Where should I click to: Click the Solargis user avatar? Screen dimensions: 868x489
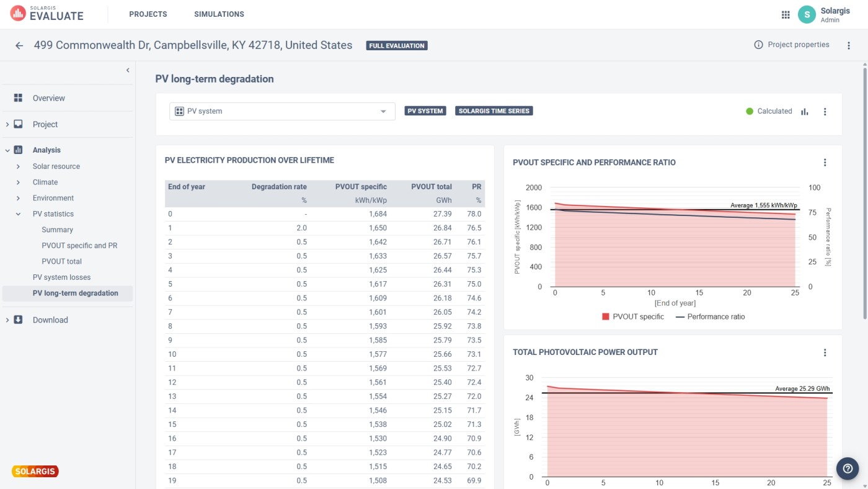[806, 15]
